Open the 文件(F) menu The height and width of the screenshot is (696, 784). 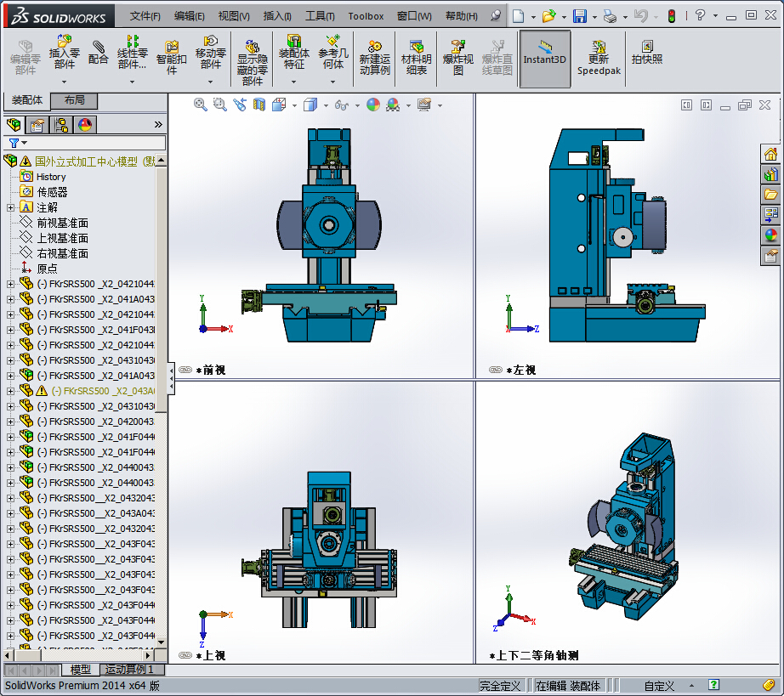click(x=145, y=16)
